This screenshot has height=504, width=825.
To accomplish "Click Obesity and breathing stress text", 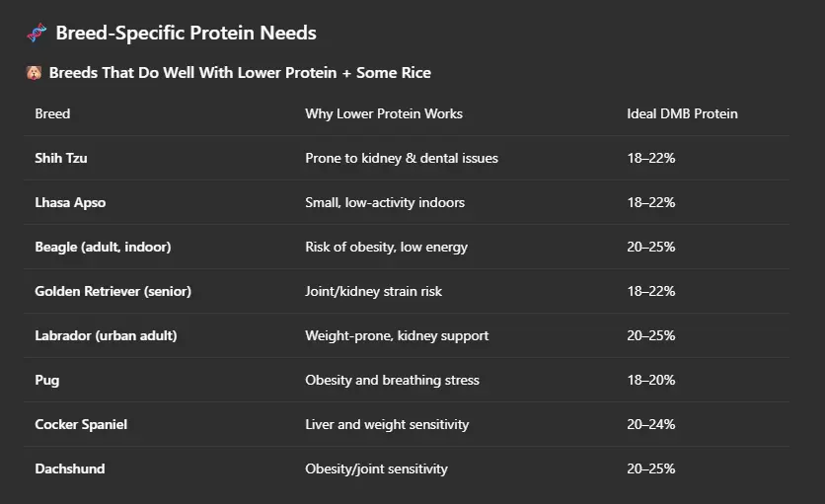I will tap(392, 380).
